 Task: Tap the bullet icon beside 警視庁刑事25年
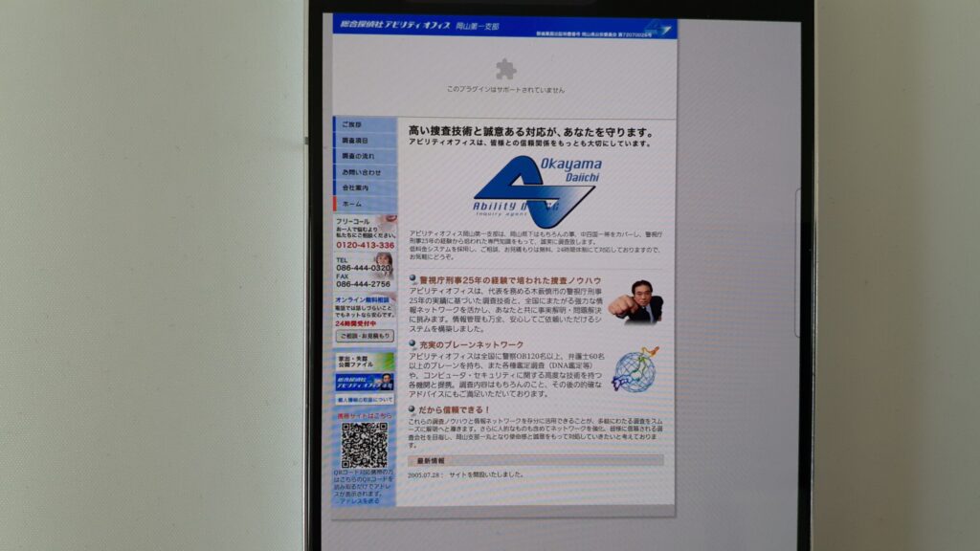tap(412, 279)
